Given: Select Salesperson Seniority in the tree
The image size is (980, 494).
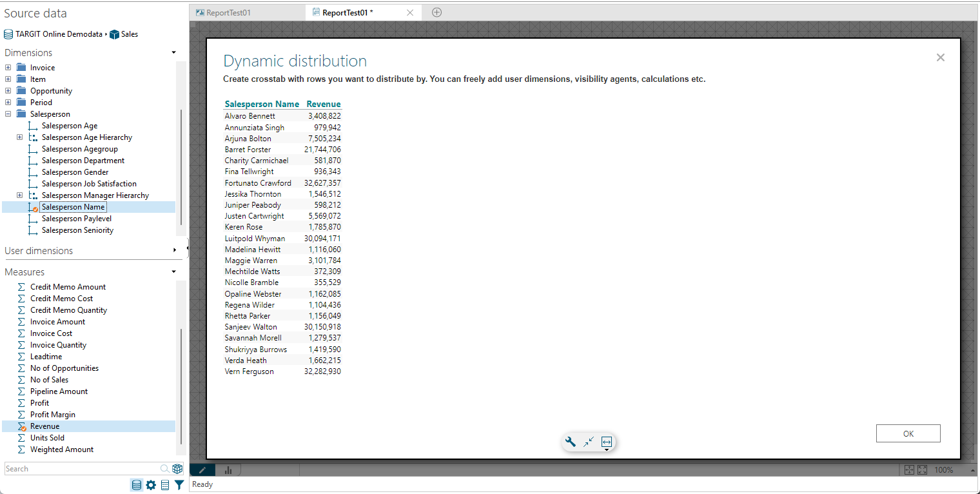Looking at the screenshot, I should pyautogui.click(x=77, y=230).
